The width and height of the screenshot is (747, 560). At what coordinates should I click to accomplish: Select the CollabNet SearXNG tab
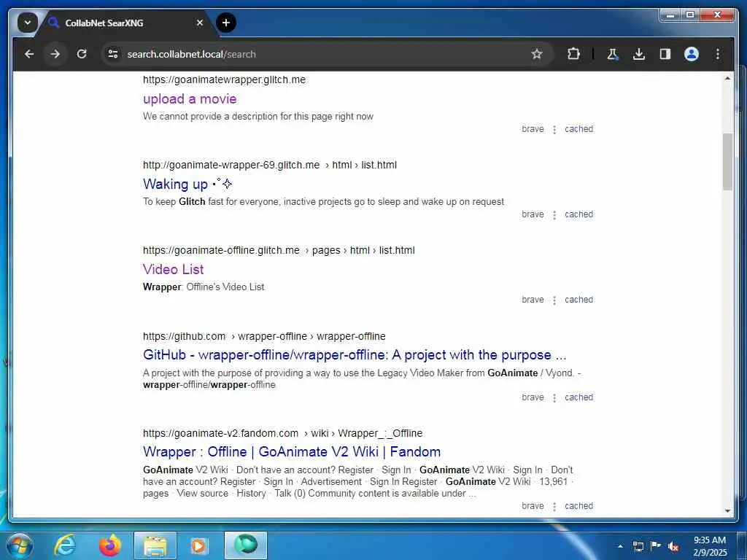124,23
